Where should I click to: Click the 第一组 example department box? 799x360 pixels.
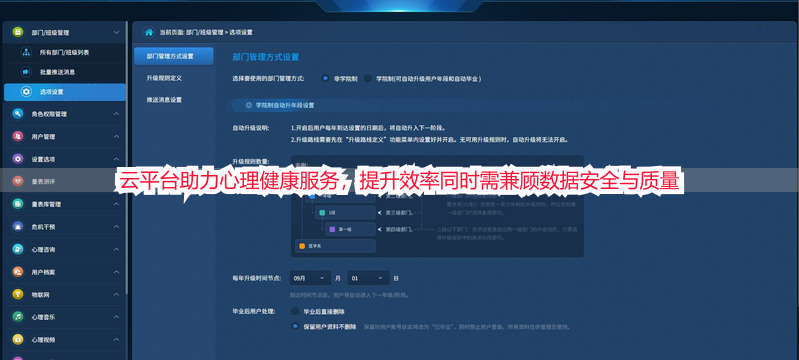click(x=350, y=229)
